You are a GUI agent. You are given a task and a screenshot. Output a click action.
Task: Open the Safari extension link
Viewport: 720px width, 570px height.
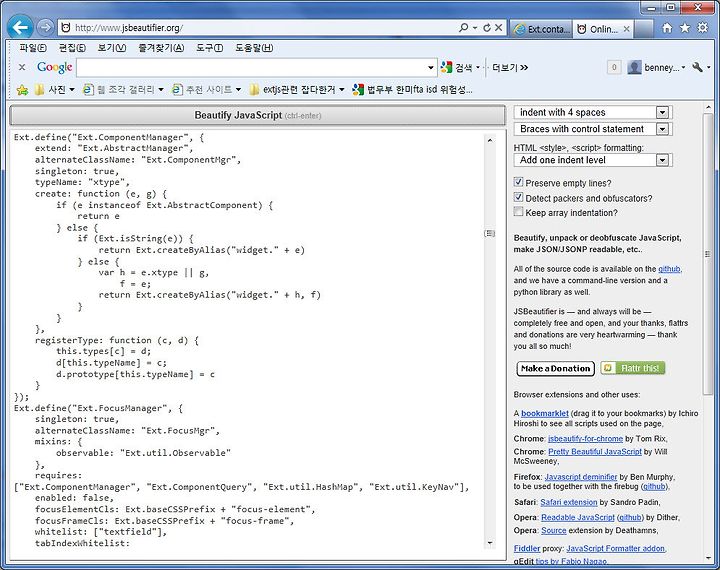click(x=568, y=502)
